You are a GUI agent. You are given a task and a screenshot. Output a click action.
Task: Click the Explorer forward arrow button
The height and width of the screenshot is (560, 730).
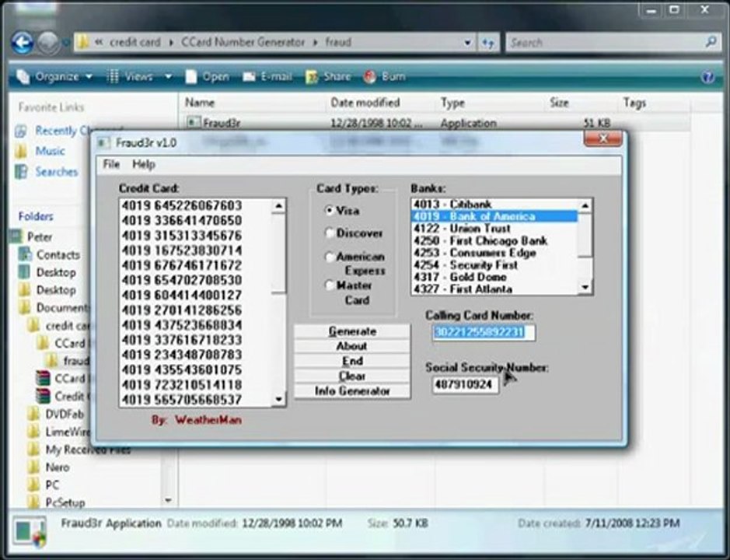tap(48, 43)
